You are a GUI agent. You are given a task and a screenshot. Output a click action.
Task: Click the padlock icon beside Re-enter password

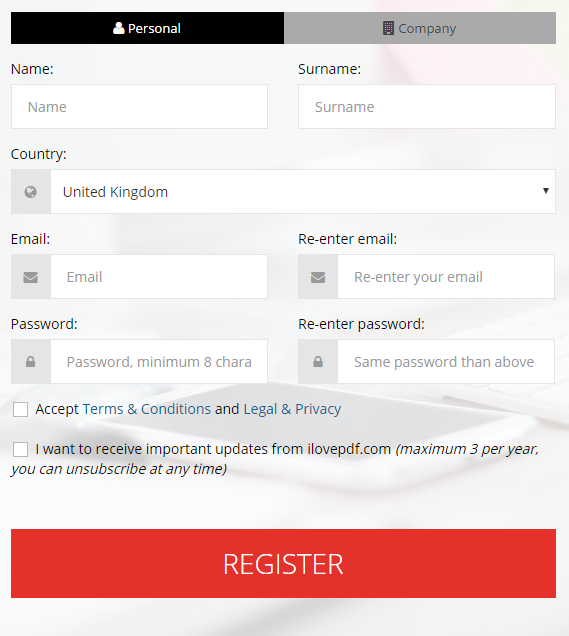click(318, 362)
